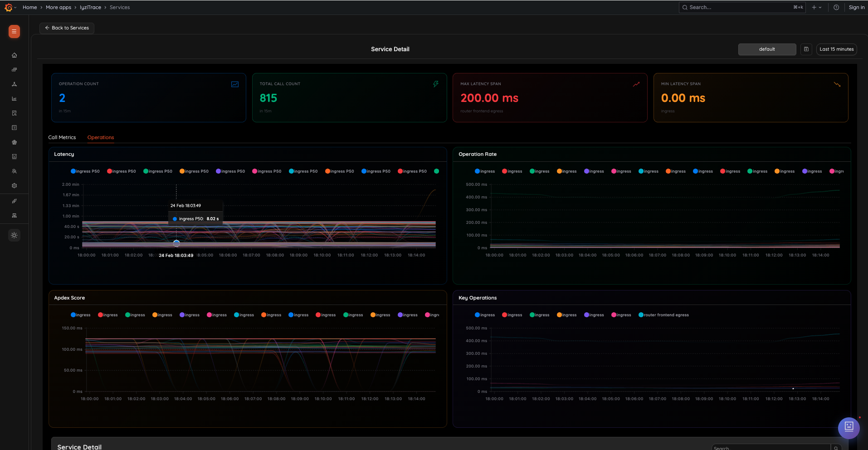The width and height of the screenshot is (868, 450).
Task: Click the Connections plug icon in the sidebar
Action: point(14,201)
